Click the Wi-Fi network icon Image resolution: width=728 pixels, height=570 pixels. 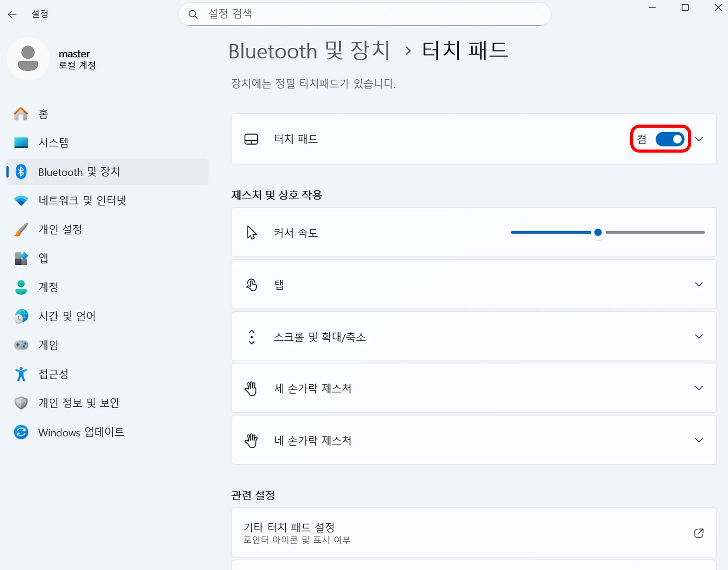[x=21, y=200]
